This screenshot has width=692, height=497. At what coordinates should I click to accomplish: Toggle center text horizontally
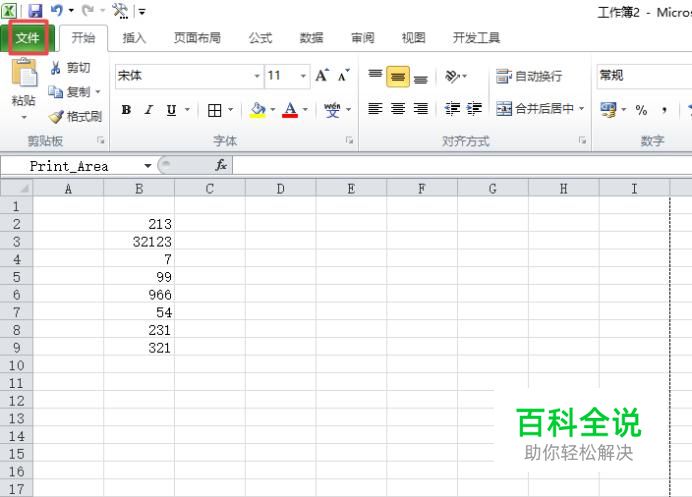(x=398, y=109)
